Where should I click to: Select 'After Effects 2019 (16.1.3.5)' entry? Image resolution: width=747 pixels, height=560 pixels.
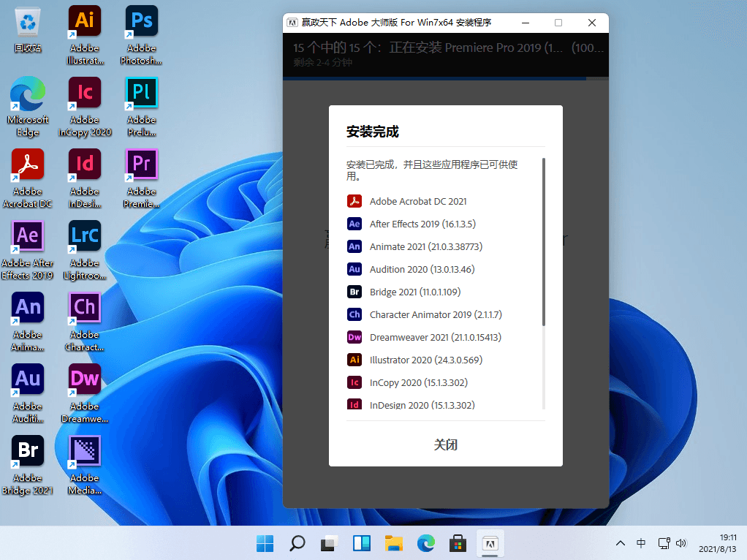422,224
